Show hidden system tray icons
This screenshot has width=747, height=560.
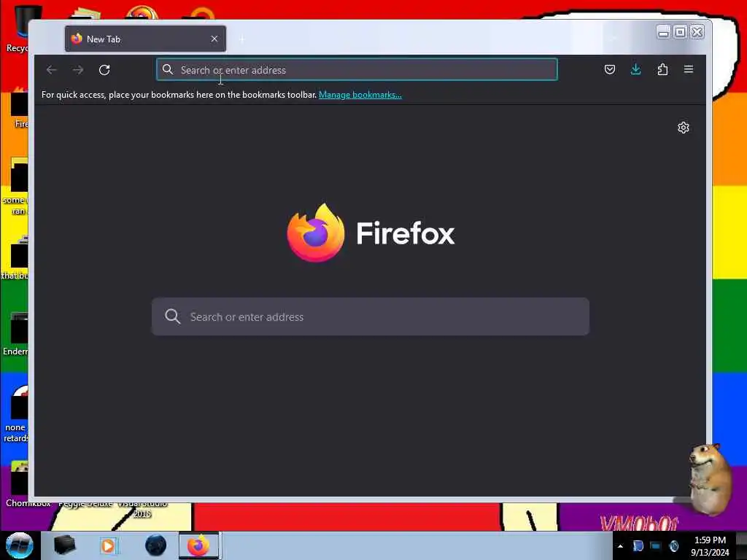[620, 546]
